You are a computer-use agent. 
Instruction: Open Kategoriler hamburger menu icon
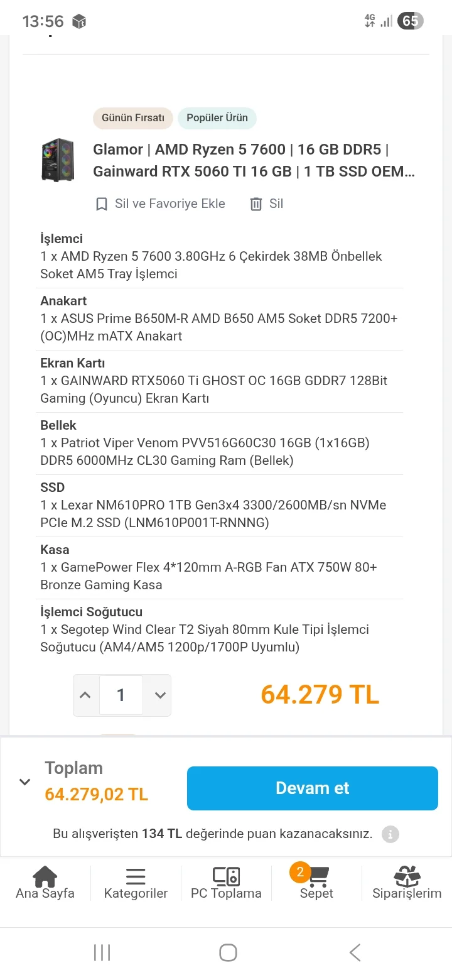[136, 876]
